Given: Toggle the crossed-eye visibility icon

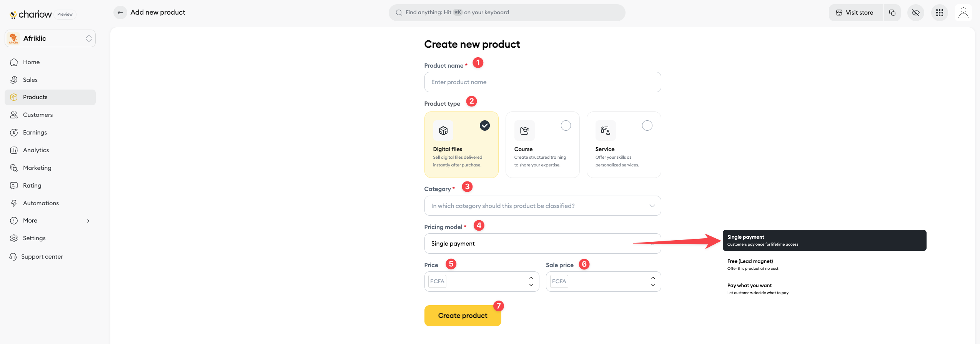Looking at the screenshot, I should click(x=915, y=13).
